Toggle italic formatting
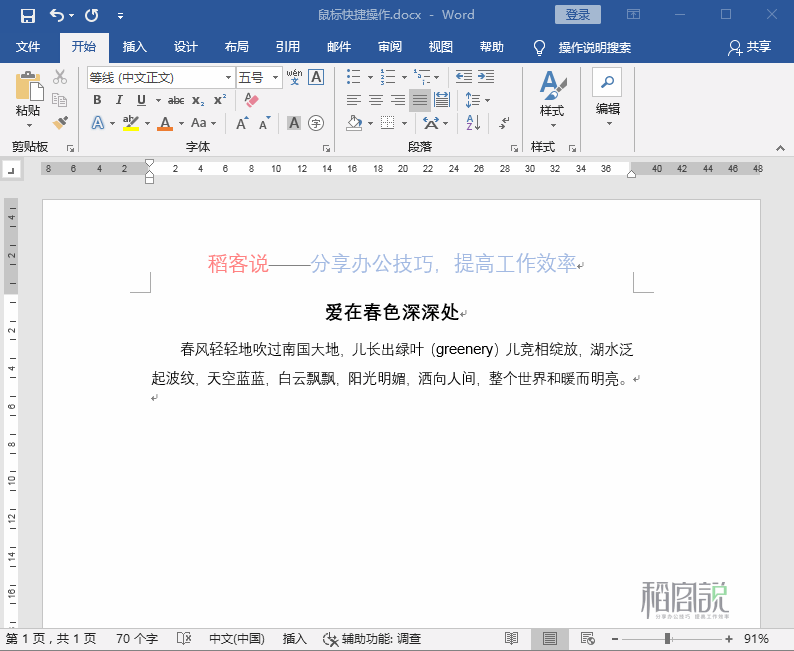This screenshot has width=794, height=651. click(x=119, y=100)
